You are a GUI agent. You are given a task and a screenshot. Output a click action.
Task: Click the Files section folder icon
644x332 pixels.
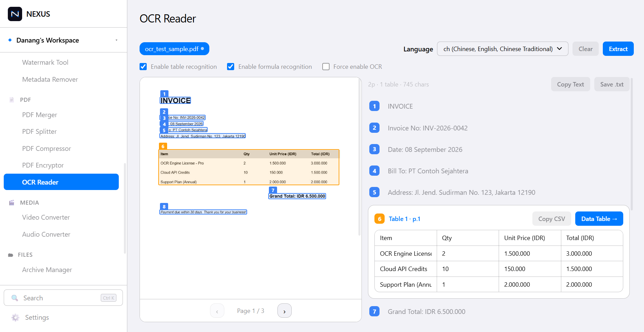pyautogui.click(x=11, y=255)
